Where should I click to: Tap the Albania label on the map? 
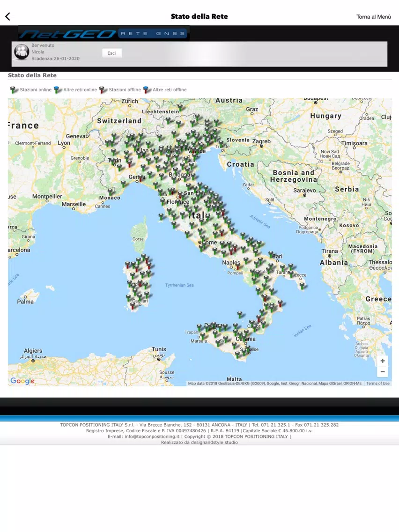(334, 263)
